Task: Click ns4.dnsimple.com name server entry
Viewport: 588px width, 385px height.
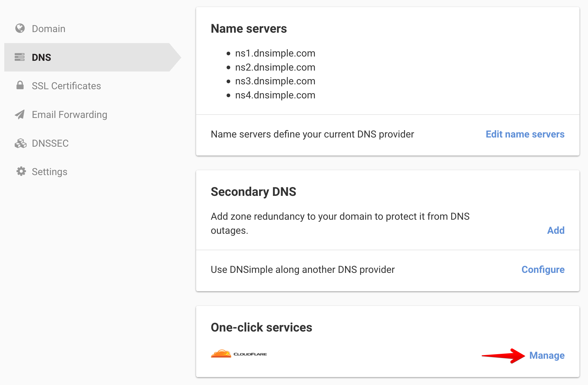Action: pyautogui.click(x=275, y=95)
